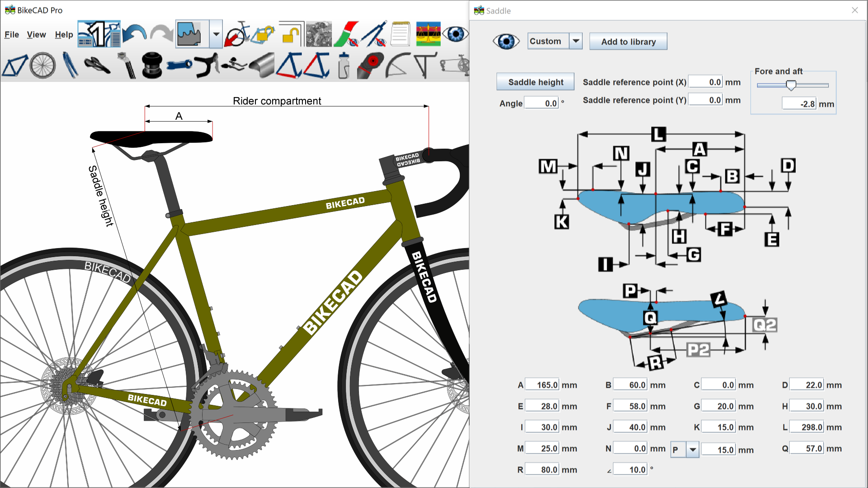This screenshot has height=488, width=868.
Task: Click the grey redo arrow
Action: click(x=161, y=34)
